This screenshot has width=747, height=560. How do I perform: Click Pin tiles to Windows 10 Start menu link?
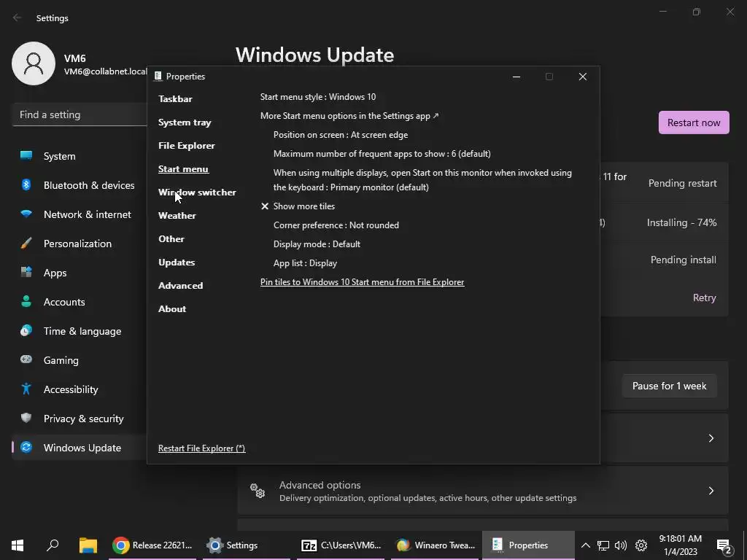pyautogui.click(x=362, y=282)
